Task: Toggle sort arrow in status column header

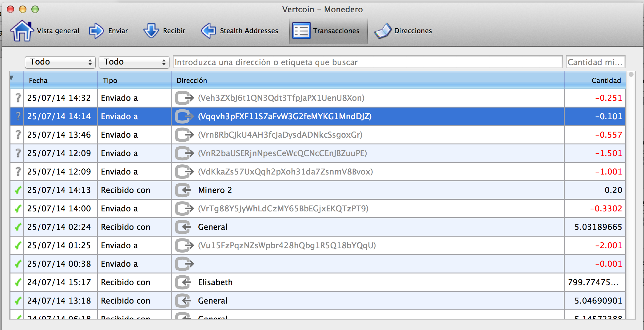Action: click(12, 78)
